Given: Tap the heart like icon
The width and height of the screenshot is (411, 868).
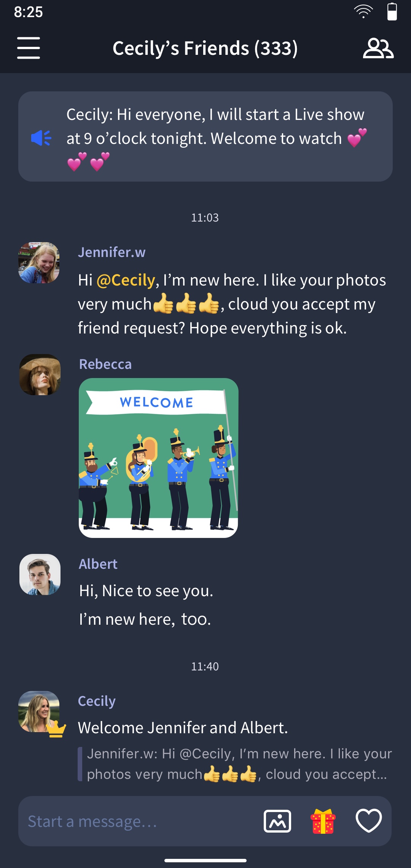Looking at the screenshot, I should point(368,821).
